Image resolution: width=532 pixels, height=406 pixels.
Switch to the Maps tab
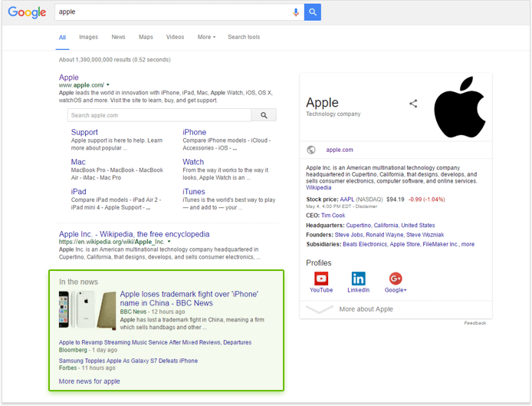146,37
